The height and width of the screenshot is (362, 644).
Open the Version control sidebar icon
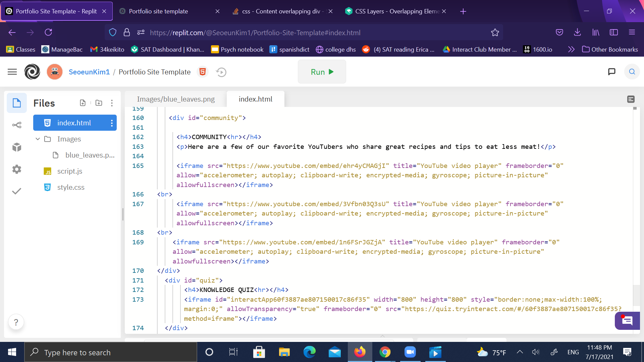click(17, 125)
